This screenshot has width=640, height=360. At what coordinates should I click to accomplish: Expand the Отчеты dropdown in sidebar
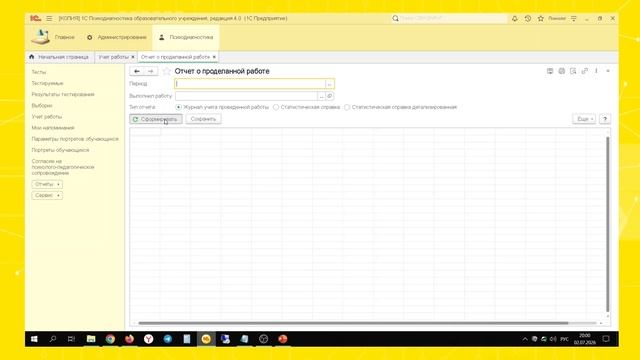pos(47,184)
